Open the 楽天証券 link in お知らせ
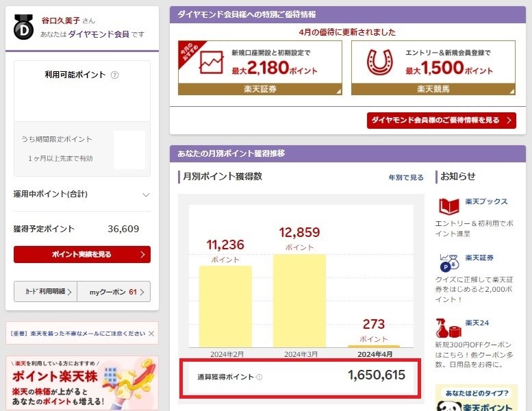This screenshot has width=532, height=411. [479, 258]
